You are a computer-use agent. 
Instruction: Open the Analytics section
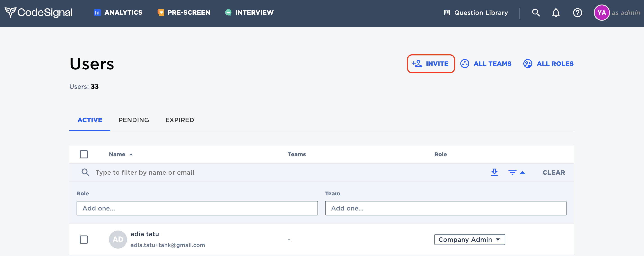118,12
